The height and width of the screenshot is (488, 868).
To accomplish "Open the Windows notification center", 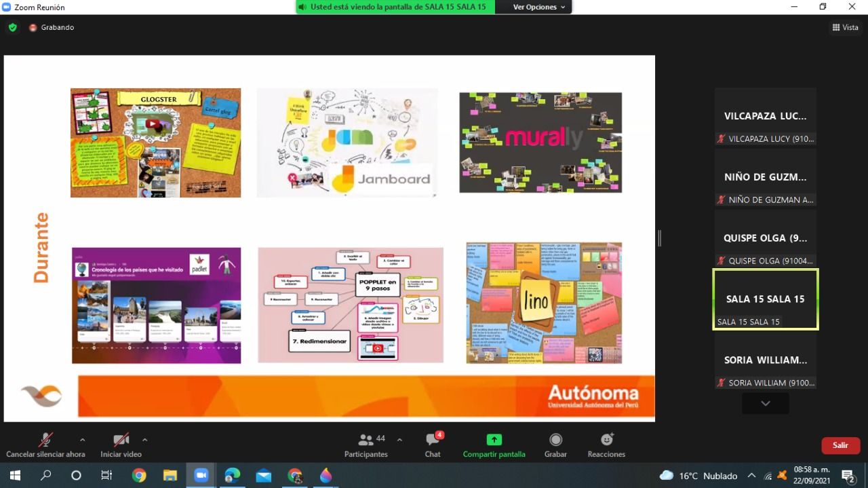I will point(848,475).
